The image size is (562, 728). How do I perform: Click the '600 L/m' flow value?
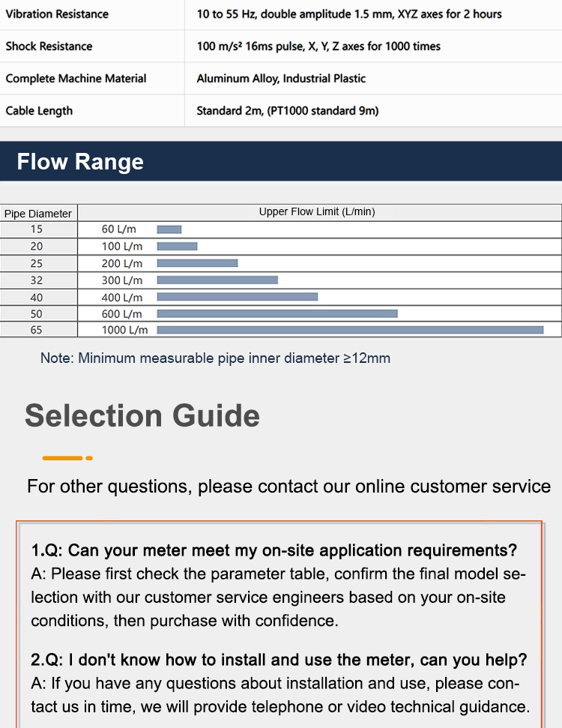point(122,314)
